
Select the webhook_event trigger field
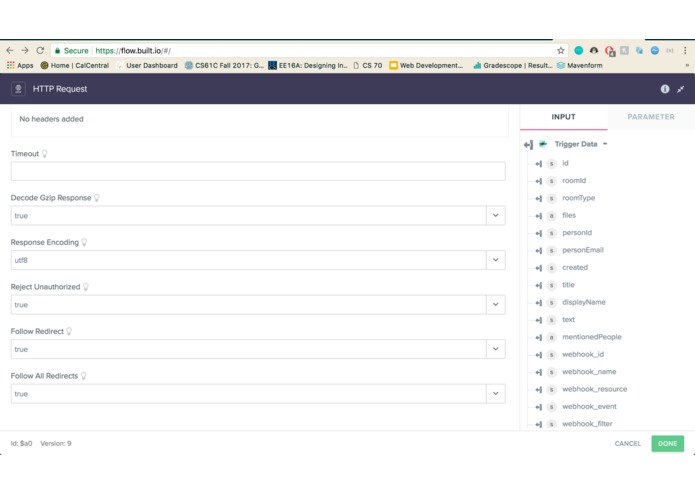point(589,406)
